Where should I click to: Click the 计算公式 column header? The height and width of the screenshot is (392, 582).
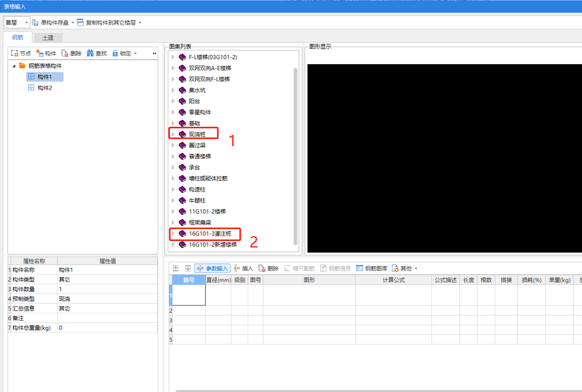393,280
